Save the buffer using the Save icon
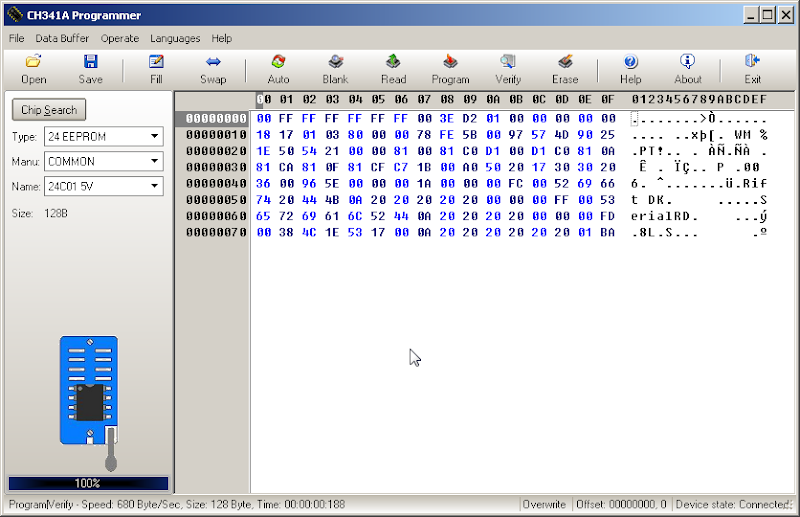The width and height of the screenshot is (800, 517). tap(90, 69)
